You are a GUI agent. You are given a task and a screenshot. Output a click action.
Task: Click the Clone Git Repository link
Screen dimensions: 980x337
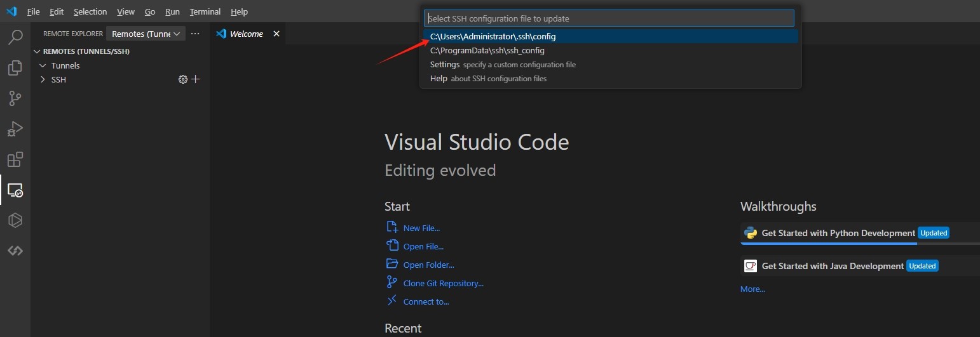(x=444, y=283)
